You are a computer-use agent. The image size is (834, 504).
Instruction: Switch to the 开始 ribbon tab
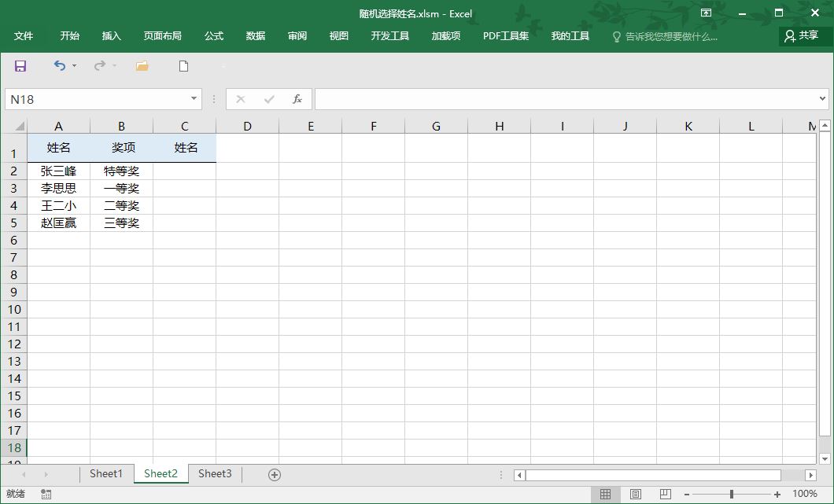coord(70,36)
